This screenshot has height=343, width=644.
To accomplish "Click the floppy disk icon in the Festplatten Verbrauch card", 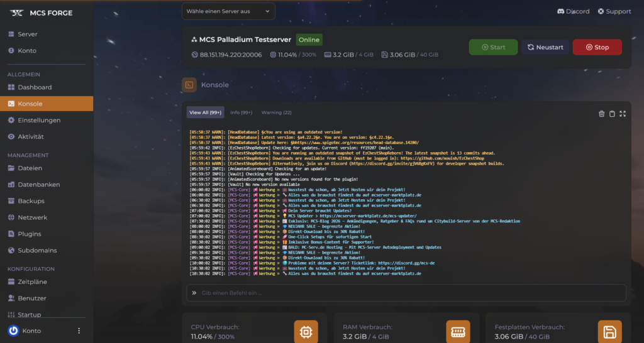I will [x=609, y=332].
